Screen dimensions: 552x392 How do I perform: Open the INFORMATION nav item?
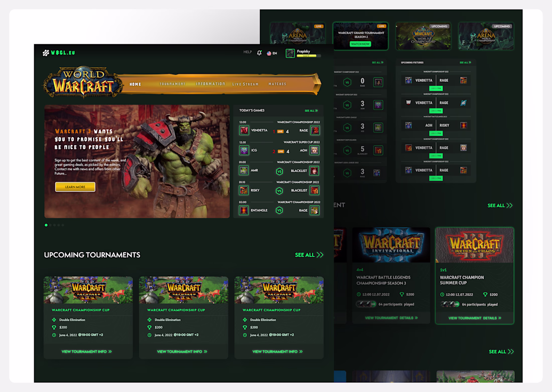tap(210, 84)
